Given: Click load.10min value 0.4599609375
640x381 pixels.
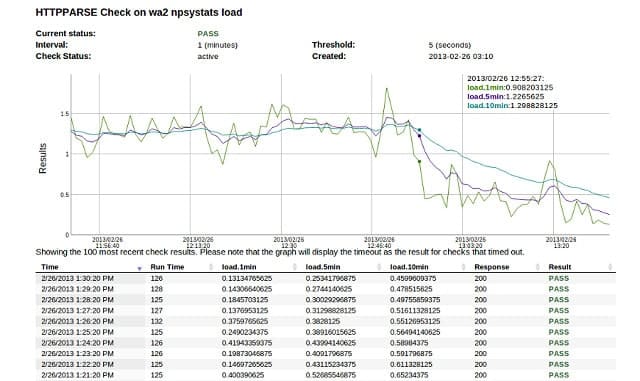Looking at the screenshot, I should 413,279.
